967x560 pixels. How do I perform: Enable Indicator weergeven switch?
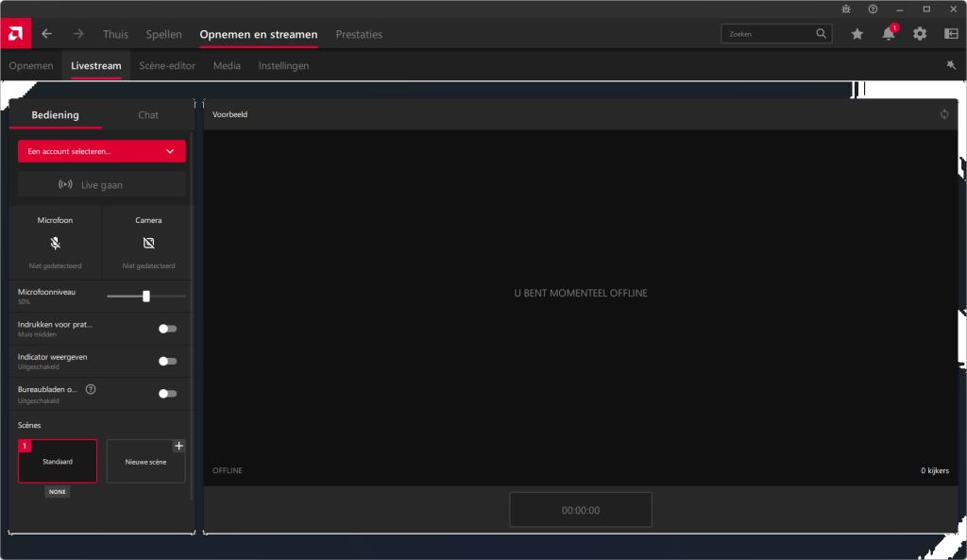click(x=167, y=361)
